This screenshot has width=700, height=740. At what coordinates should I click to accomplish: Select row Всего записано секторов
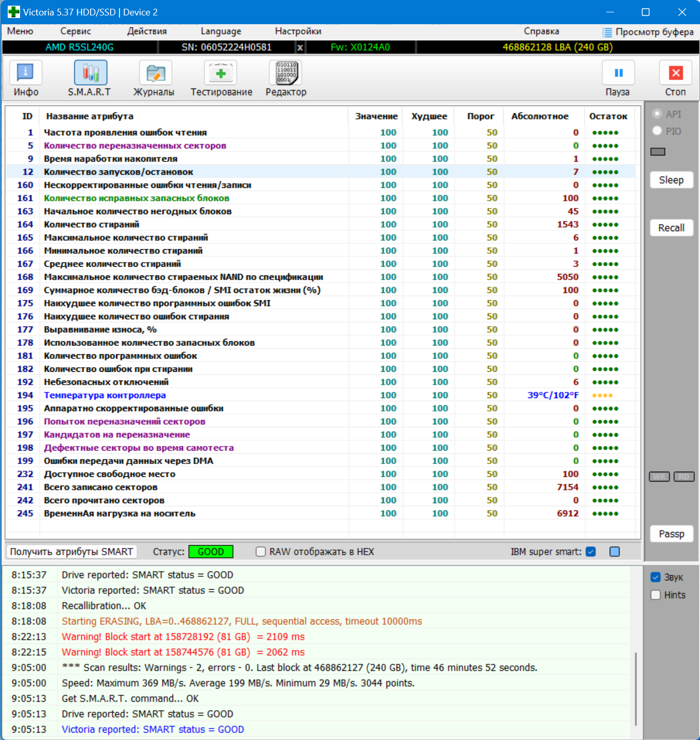(320, 487)
